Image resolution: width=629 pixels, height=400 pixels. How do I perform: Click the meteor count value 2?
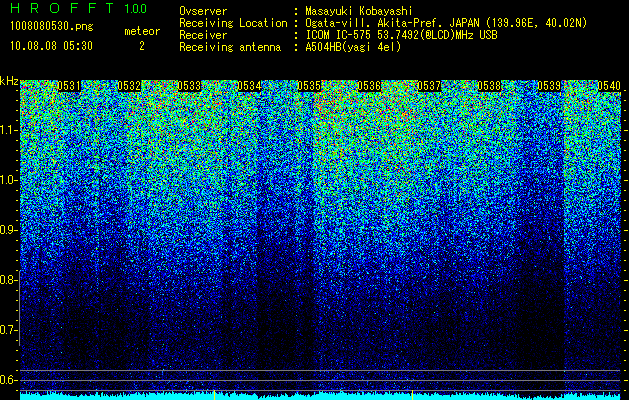pos(142,46)
